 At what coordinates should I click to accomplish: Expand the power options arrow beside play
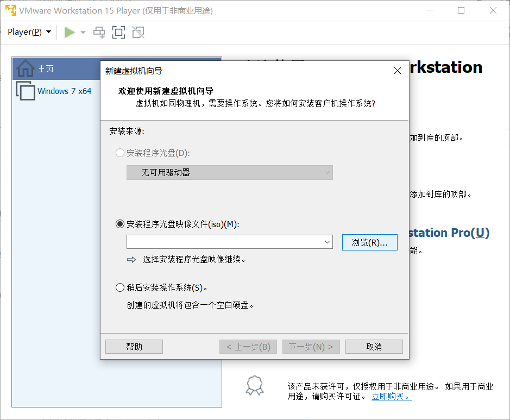pos(83,32)
